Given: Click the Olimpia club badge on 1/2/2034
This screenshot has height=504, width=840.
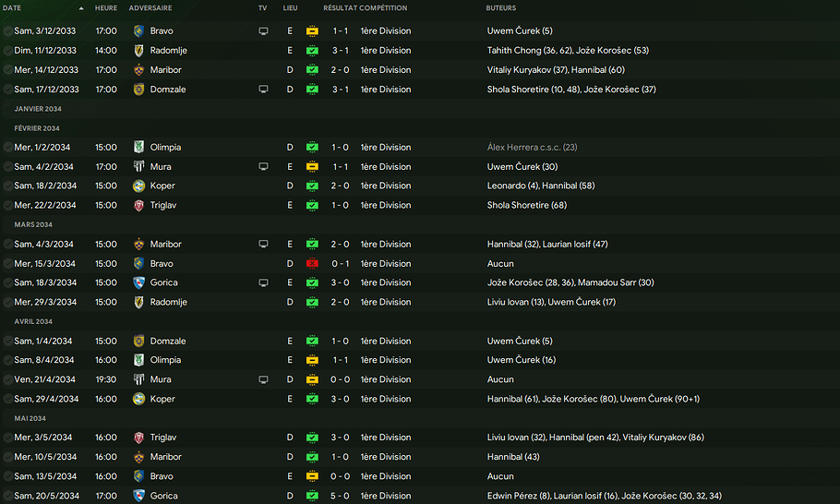Looking at the screenshot, I should point(138,148).
